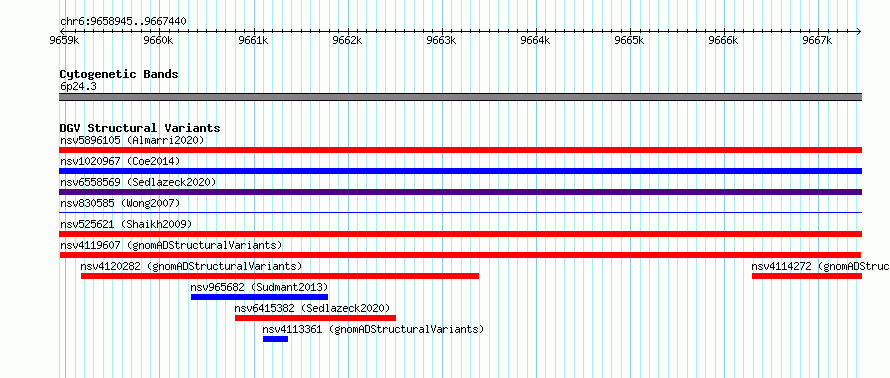Open the nsv4119607 (gnomADStructuralVariants) label
The width and height of the screenshot is (890, 378).
pyautogui.click(x=171, y=245)
